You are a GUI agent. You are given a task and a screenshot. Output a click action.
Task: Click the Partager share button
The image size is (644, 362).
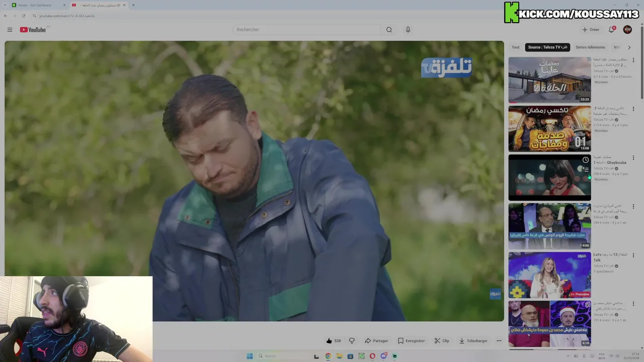(x=376, y=341)
